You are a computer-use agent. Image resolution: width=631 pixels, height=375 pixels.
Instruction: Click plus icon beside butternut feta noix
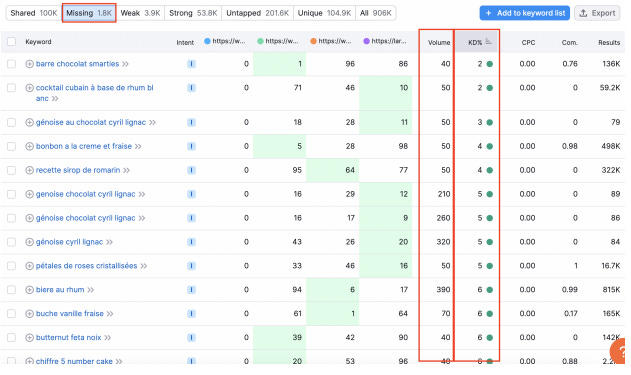[x=29, y=338]
